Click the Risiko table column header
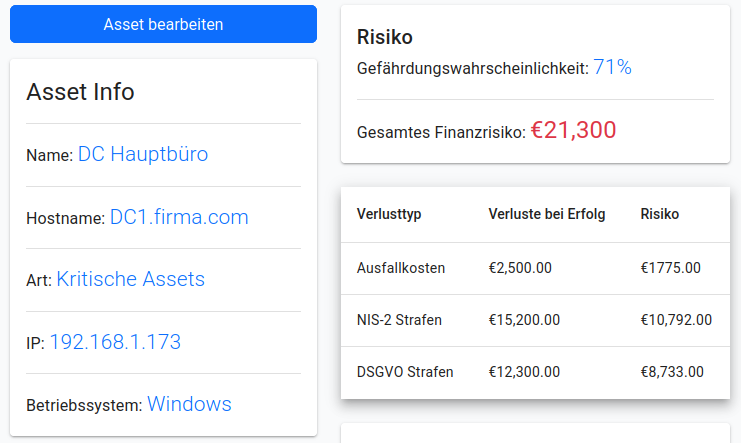Image resolution: width=741 pixels, height=443 pixels. coord(660,214)
